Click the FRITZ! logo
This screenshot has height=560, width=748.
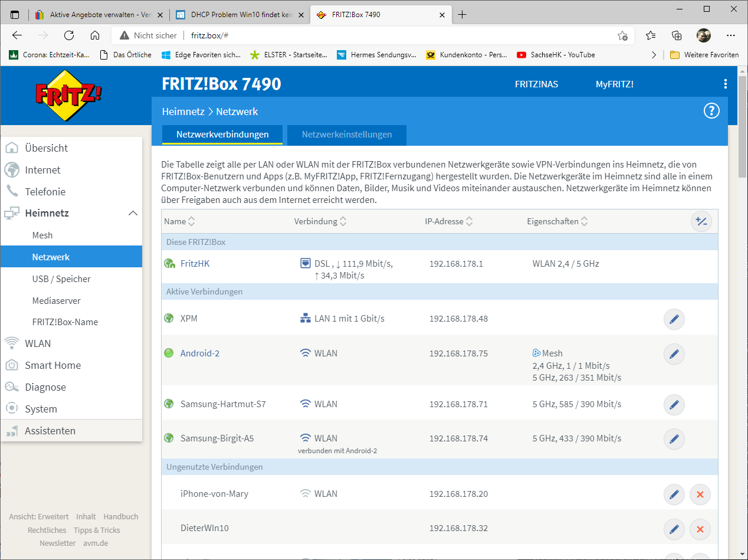(x=68, y=95)
